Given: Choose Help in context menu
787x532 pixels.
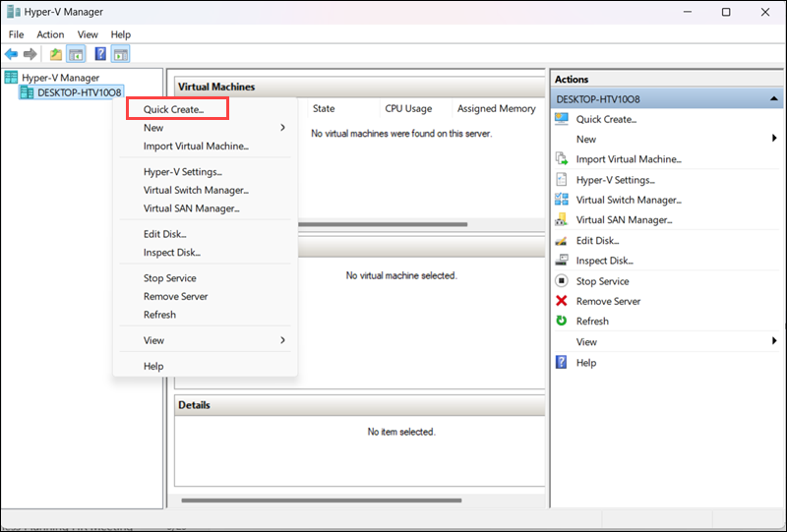Looking at the screenshot, I should click(x=205, y=366).
